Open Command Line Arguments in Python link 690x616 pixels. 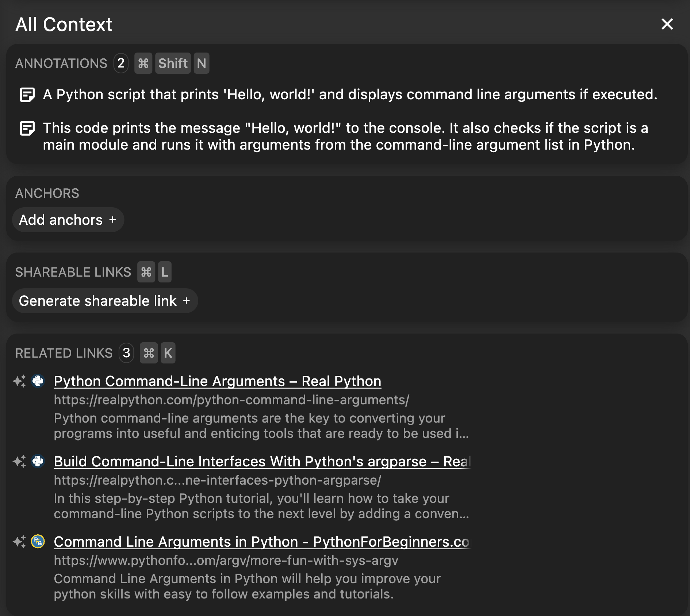pos(262,542)
